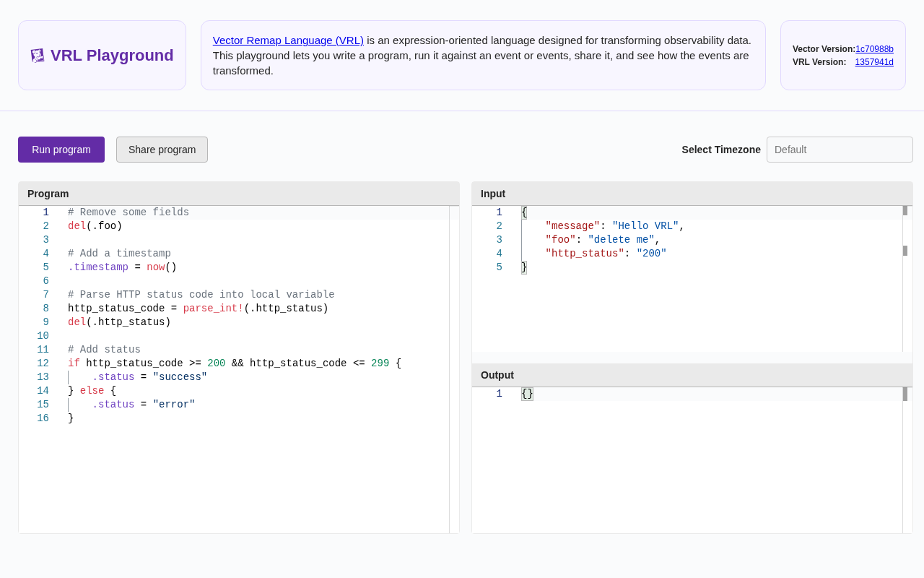Open VRL version 1357941d link

click(x=874, y=62)
